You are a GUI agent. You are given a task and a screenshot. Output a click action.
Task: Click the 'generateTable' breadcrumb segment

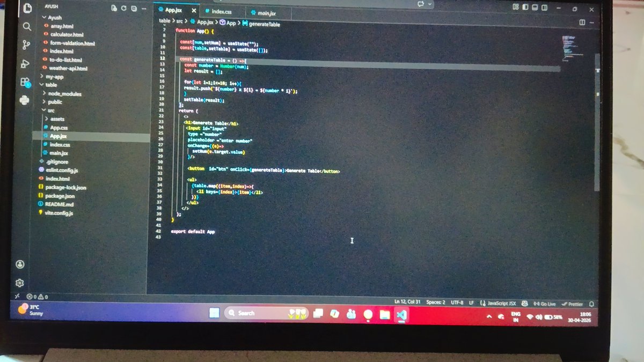coord(266,24)
